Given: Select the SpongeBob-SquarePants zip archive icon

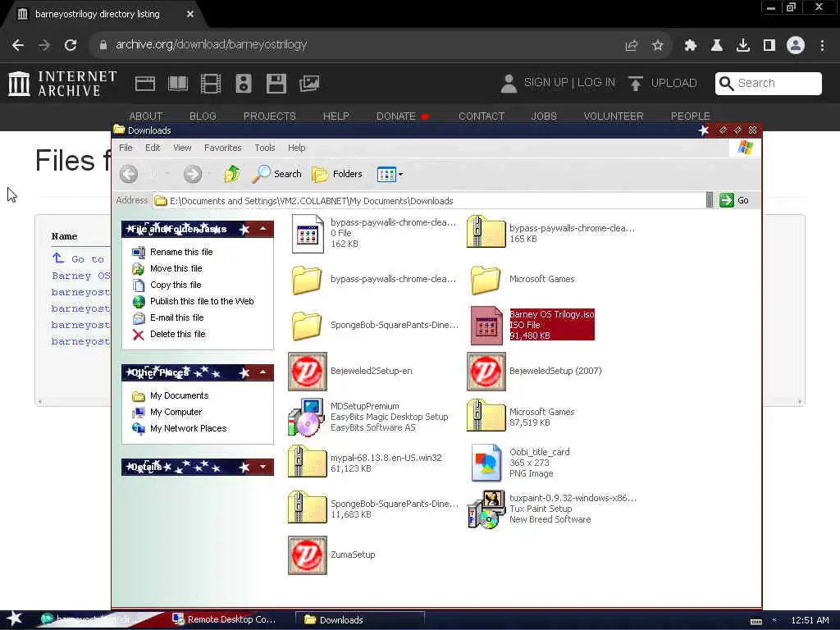Looking at the screenshot, I should [307, 508].
